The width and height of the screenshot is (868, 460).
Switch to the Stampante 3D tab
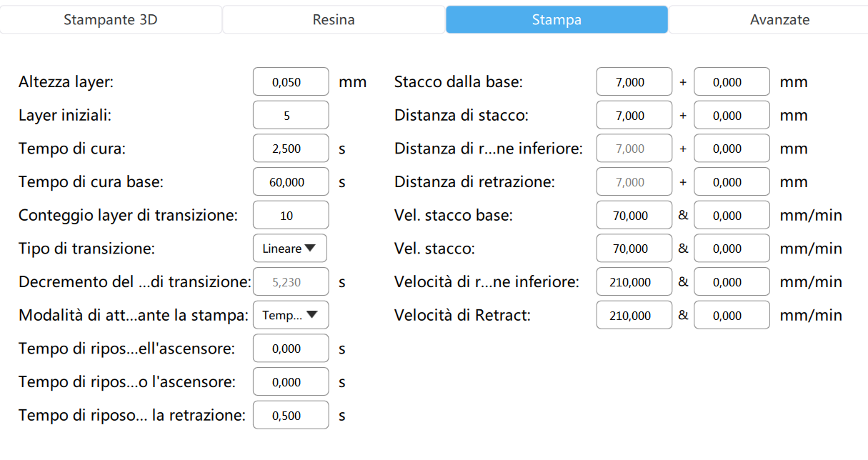111,19
